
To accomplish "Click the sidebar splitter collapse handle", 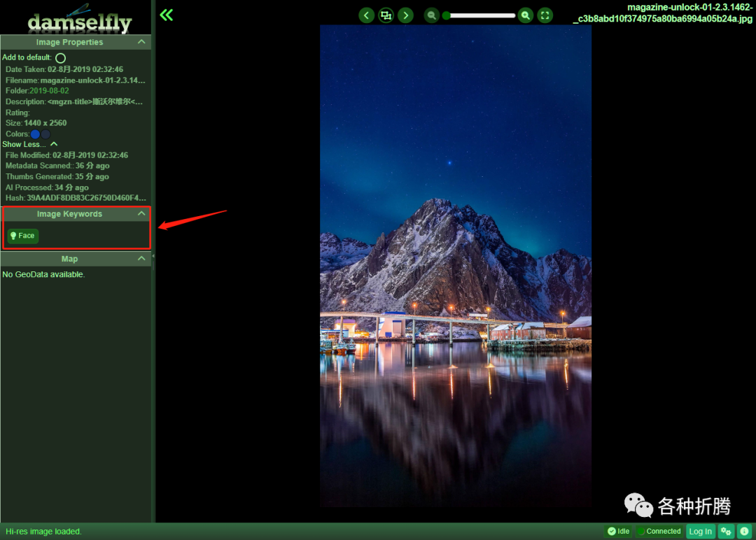I will pyautogui.click(x=153, y=256).
